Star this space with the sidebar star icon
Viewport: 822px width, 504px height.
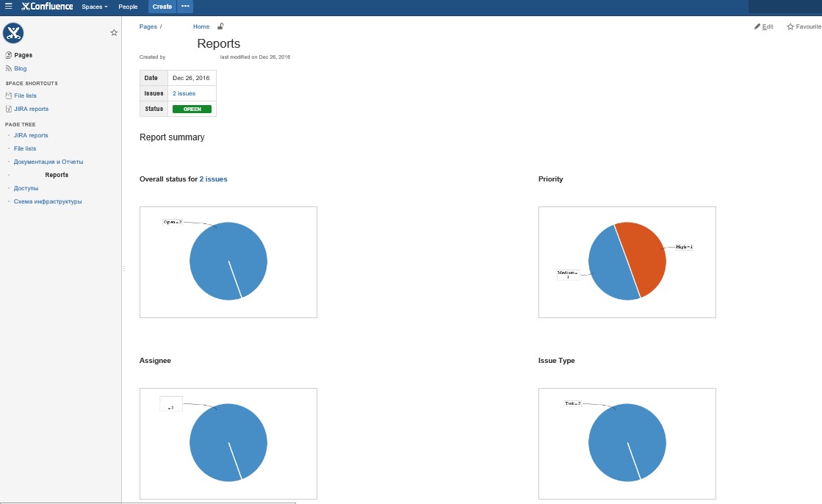114,32
